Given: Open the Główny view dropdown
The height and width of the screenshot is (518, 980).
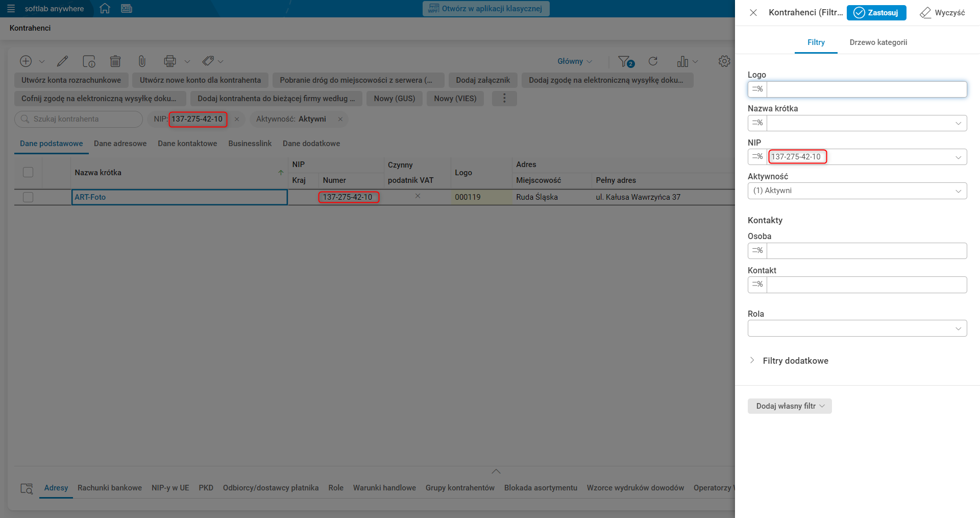Looking at the screenshot, I should pos(575,61).
